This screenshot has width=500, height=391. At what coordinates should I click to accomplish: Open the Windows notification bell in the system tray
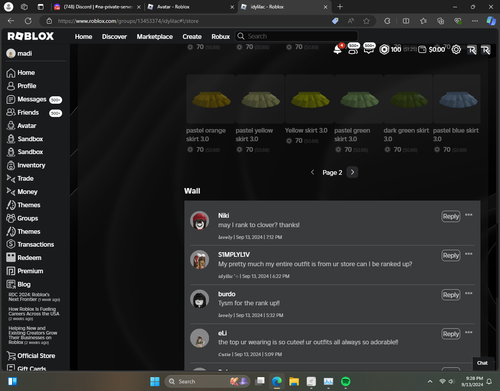[489, 381]
